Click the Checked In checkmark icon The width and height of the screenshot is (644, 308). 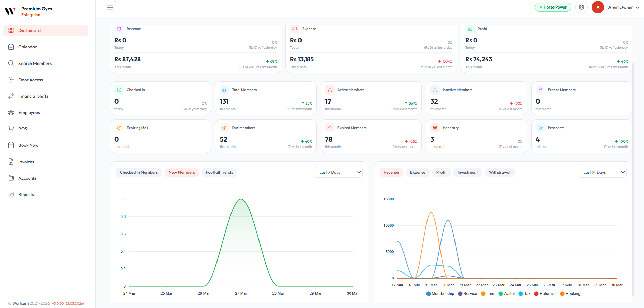point(119,90)
